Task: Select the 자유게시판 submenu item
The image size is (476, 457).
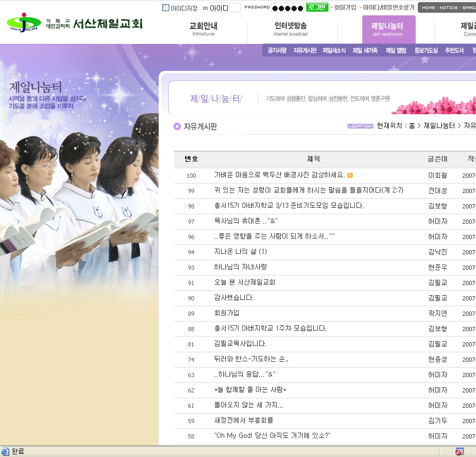Action: tap(305, 50)
